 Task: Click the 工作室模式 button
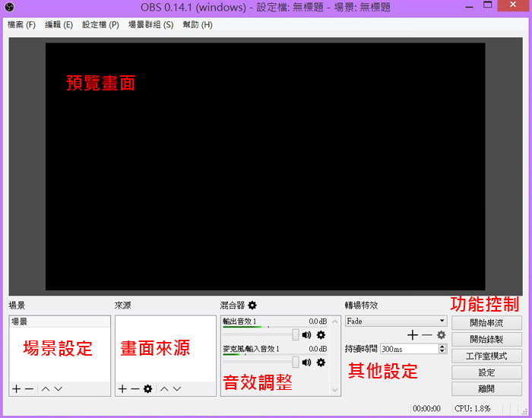pyautogui.click(x=486, y=356)
